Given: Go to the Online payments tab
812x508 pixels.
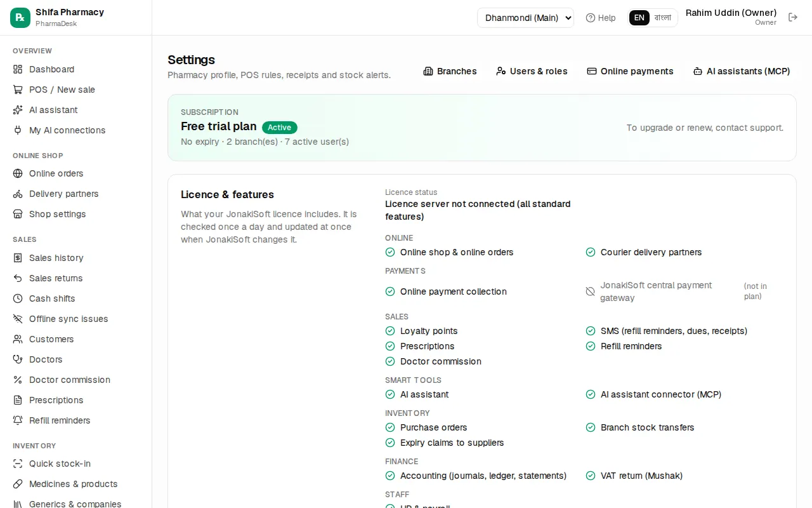Looking at the screenshot, I should (630, 71).
